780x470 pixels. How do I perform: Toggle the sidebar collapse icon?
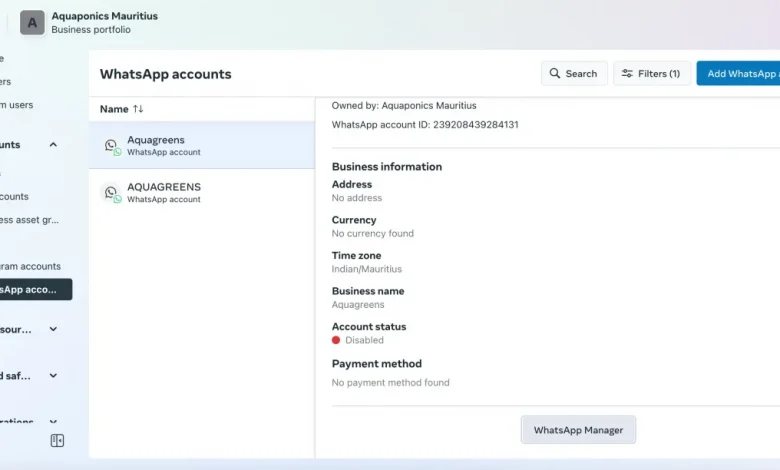coord(57,441)
